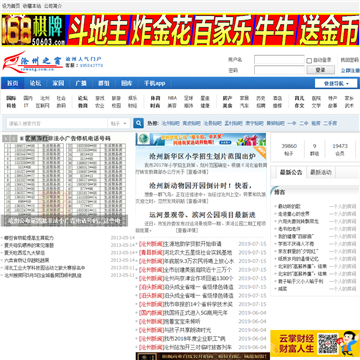This screenshot has width=360, height=360.
Task: Click hot search tag 一中
Action: coord(292,123)
